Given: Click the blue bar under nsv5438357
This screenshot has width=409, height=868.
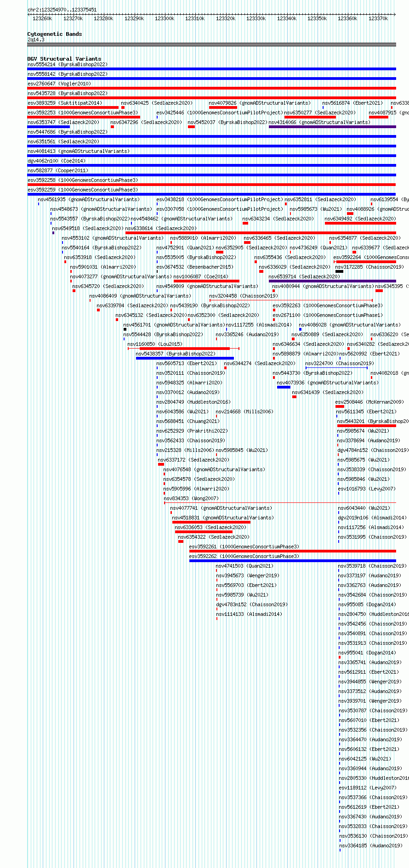Looking at the screenshot, I should pyautogui.click(x=185, y=358).
